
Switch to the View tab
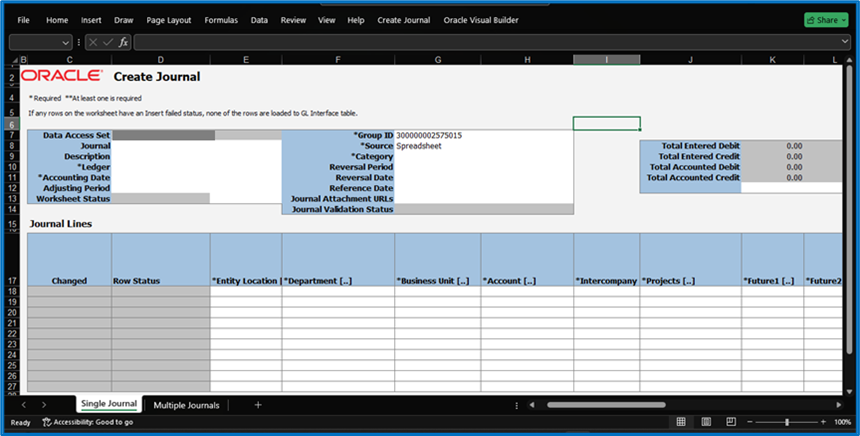point(326,20)
